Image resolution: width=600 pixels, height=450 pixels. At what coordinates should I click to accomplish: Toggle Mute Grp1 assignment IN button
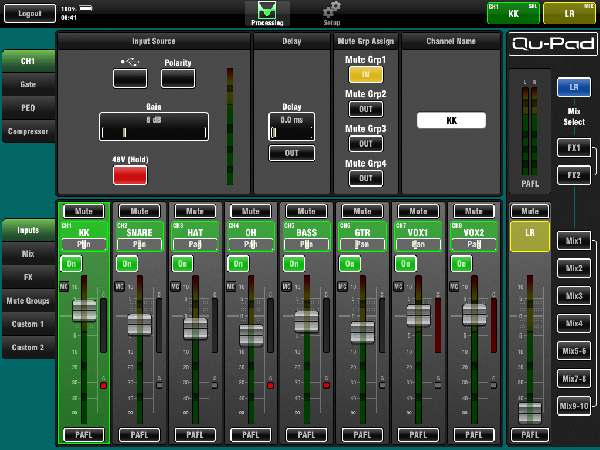366,75
